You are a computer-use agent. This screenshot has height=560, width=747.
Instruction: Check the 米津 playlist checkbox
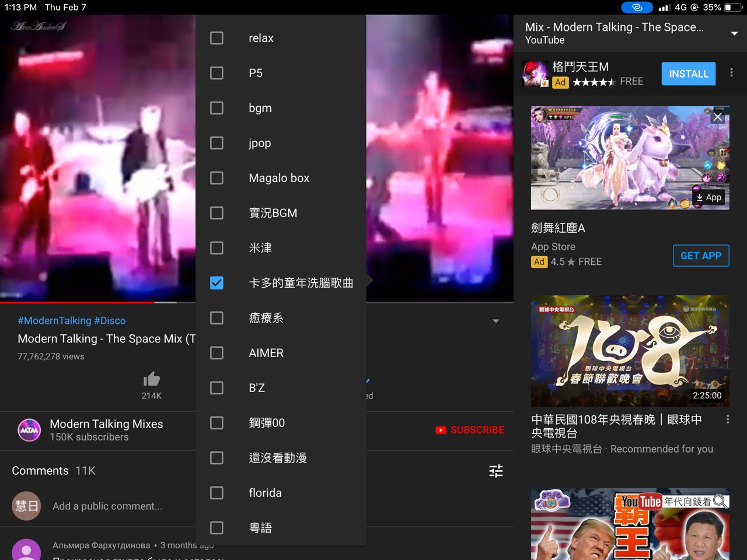[x=217, y=248]
